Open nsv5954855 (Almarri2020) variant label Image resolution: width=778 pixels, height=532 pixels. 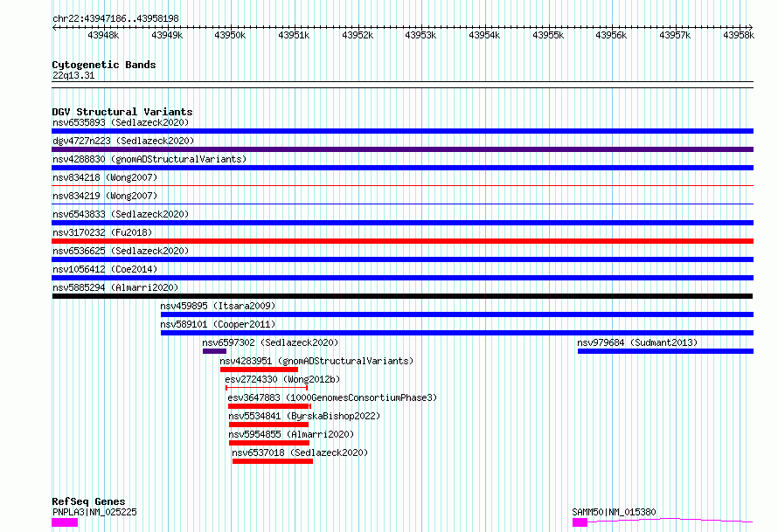291,434
